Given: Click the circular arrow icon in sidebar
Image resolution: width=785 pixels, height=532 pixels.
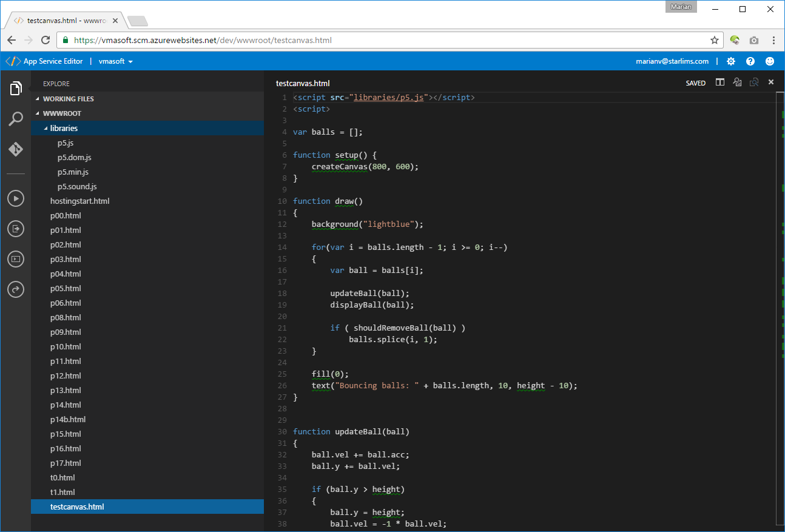Looking at the screenshot, I should pyautogui.click(x=16, y=289).
